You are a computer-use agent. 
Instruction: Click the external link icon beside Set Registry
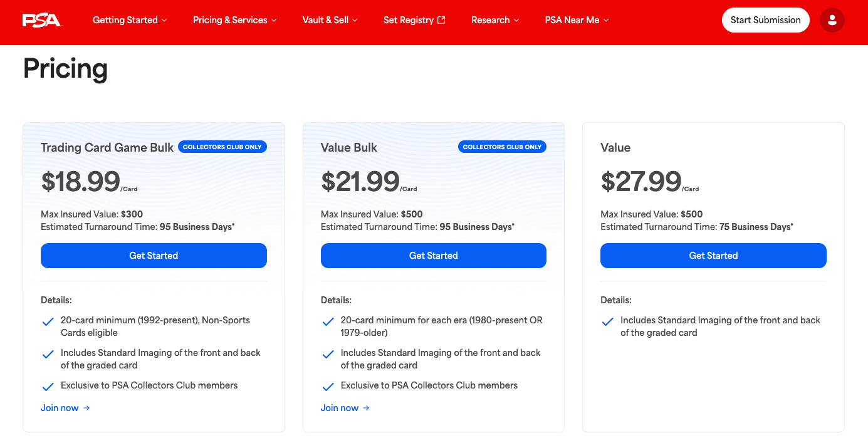(x=441, y=20)
